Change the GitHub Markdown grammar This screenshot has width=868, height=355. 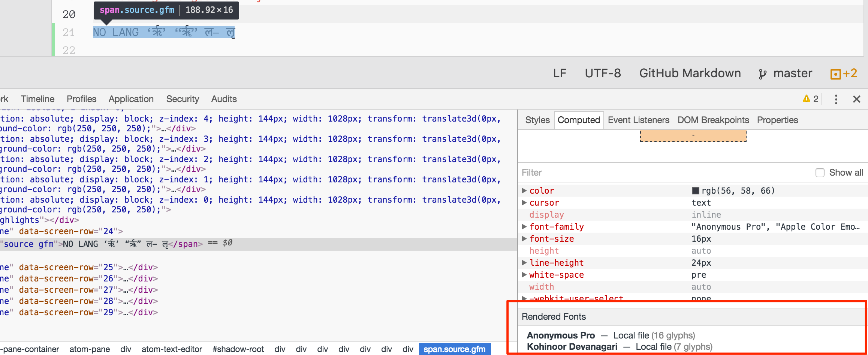pos(690,73)
